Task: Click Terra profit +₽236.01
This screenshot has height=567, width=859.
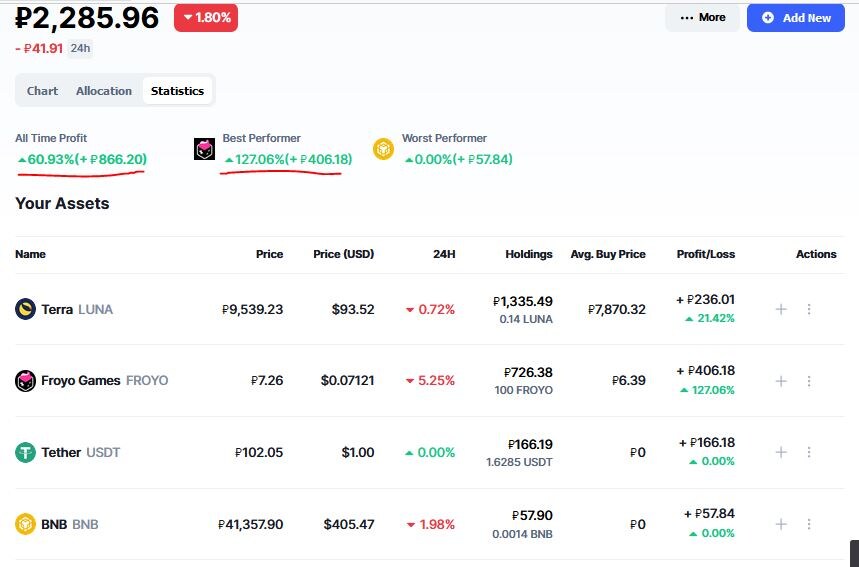Action: 706,300
